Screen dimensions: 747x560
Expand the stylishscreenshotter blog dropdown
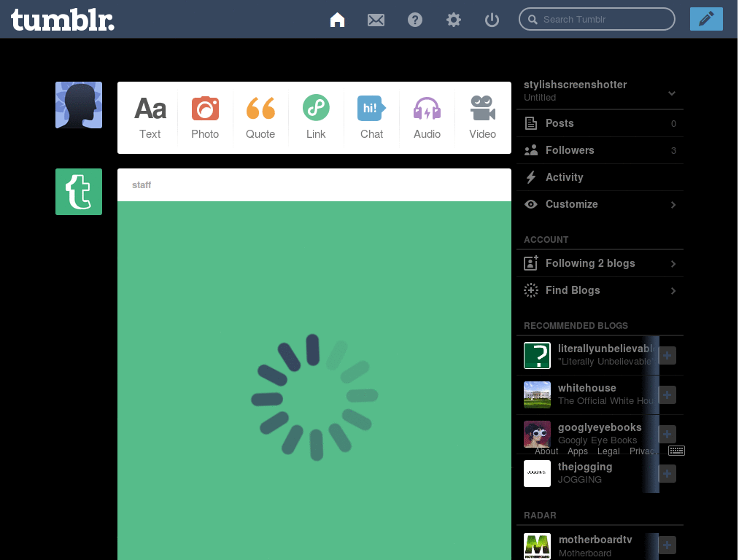pos(672,93)
